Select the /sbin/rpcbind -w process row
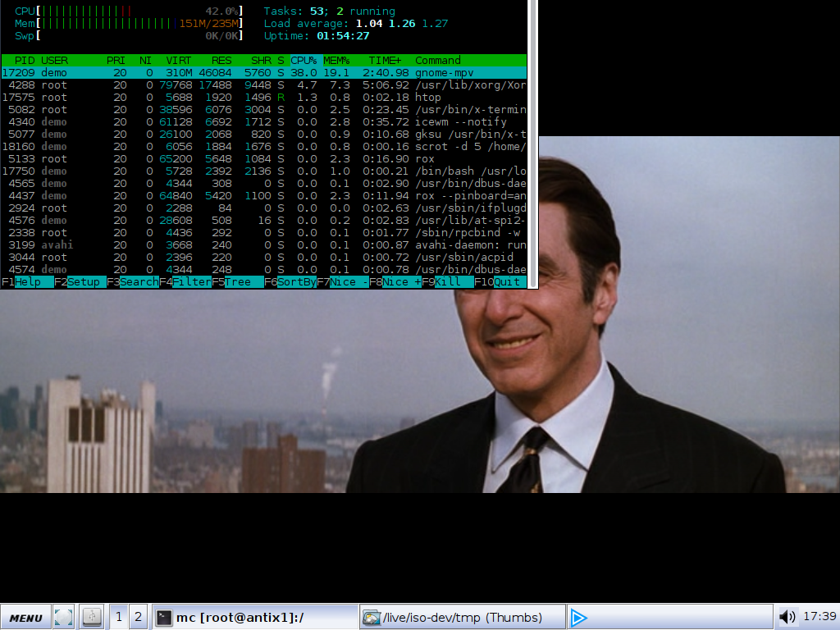The image size is (840, 630). click(x=264, y=233)
